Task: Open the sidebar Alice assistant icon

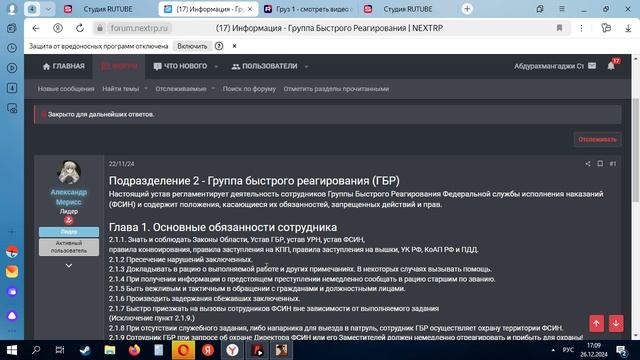Action: (12, 316)
